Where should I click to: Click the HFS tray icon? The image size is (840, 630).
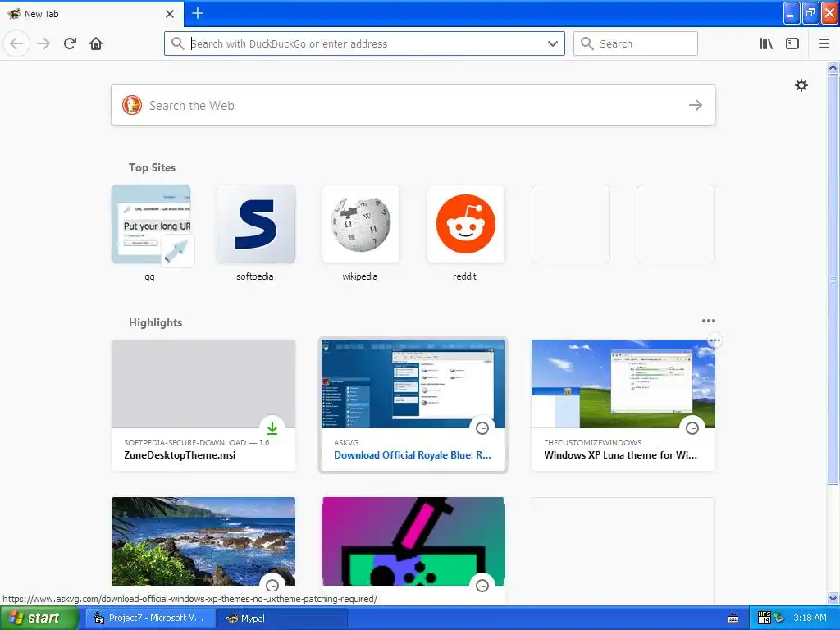point(765,618)
